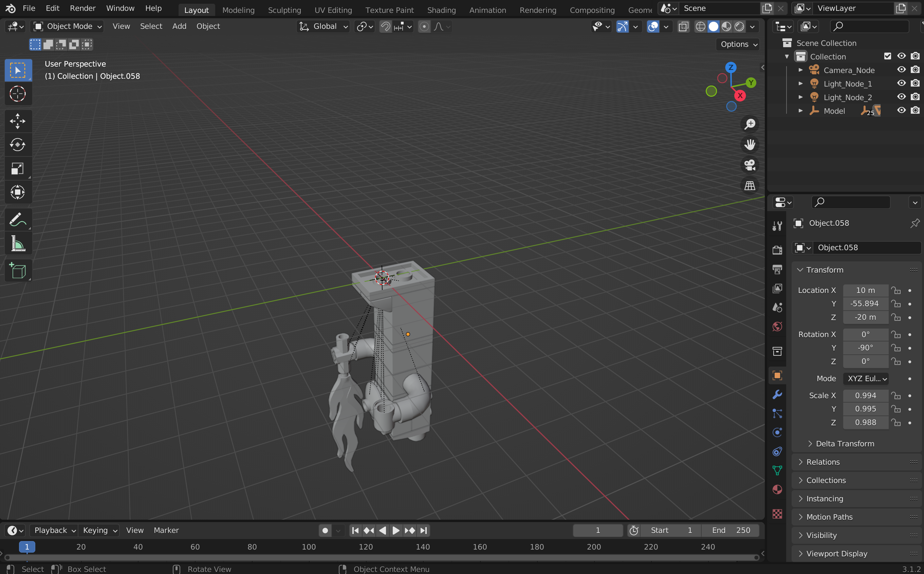Open the Output properties tab
The image size is (924, 574).
(x=777, y=269)
